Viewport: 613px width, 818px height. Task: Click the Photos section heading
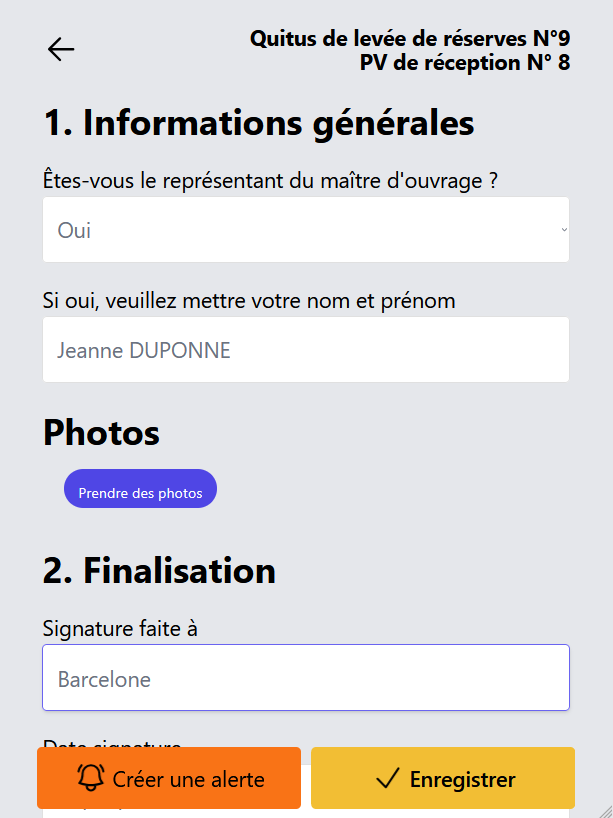pyautogui.click(x=101, y=432)
